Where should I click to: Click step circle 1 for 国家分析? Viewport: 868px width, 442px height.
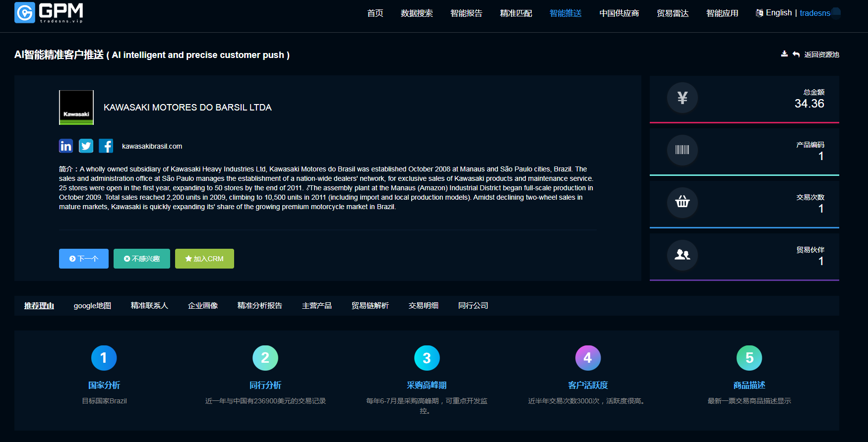104,358
